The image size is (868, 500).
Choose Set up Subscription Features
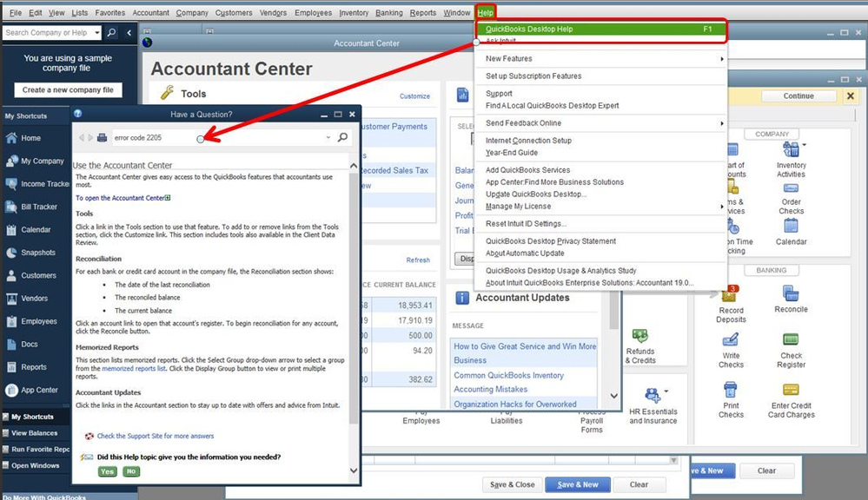pyautogui.click(x=533, y=76)
